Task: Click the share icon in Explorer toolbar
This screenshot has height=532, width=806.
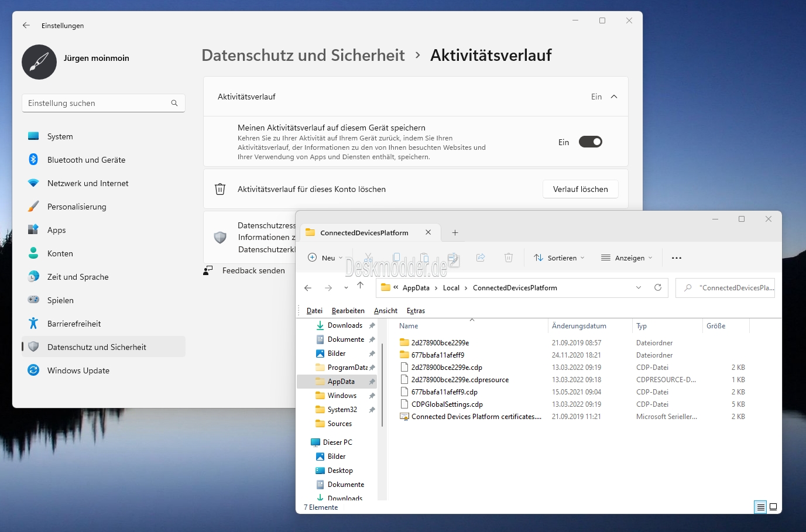Action: (481, 258)
